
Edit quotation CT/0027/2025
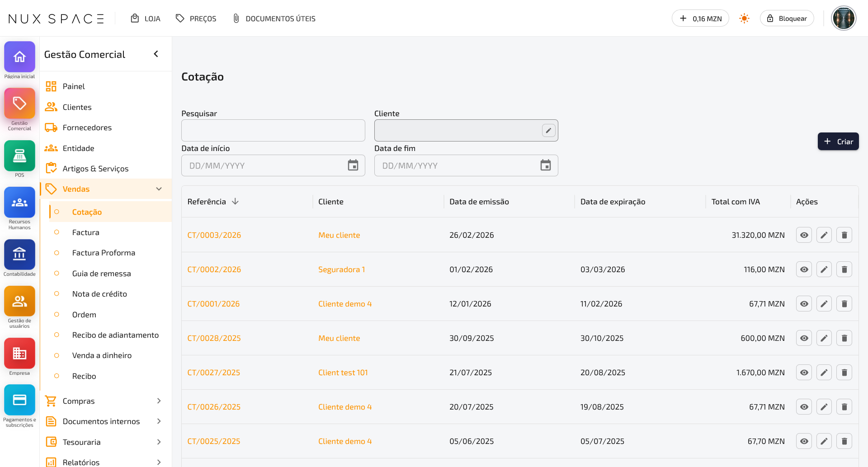(x=824, y=373)
